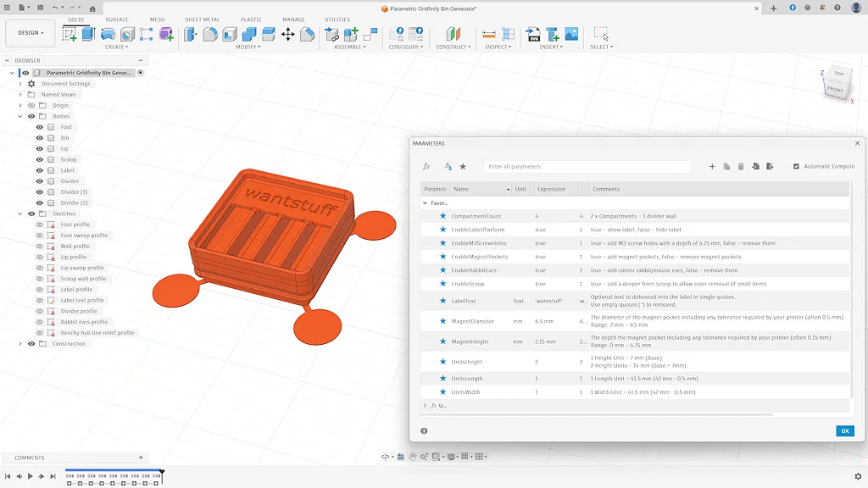This screenshot has width=868, height=488.
Task: Click the Pan hand tool
Action: click(412, 457)
